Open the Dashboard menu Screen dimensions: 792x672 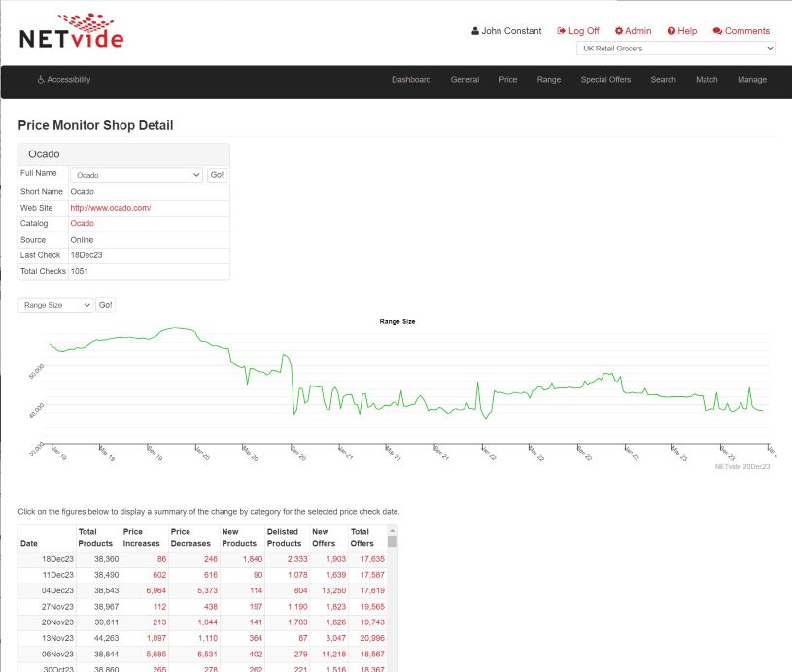411,80
